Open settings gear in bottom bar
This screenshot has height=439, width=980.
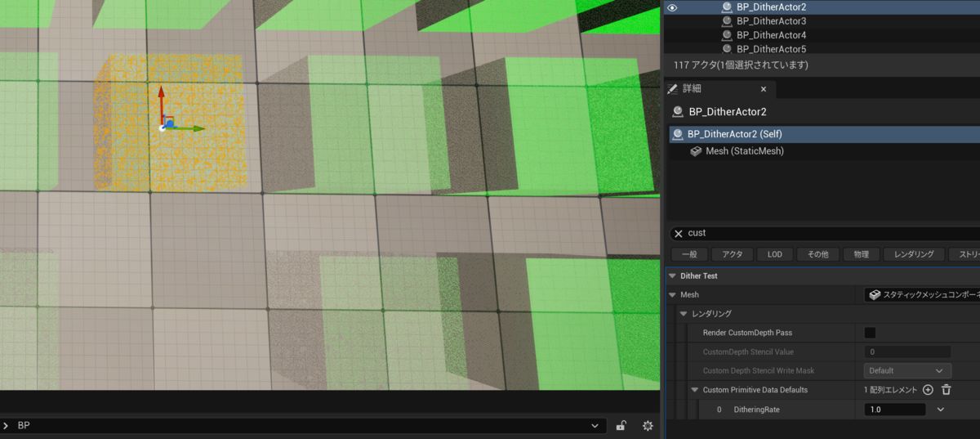pos(648,426)
